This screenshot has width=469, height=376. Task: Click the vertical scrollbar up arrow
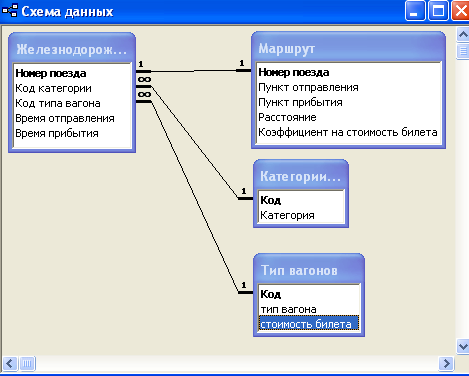[x=463, y=34]
